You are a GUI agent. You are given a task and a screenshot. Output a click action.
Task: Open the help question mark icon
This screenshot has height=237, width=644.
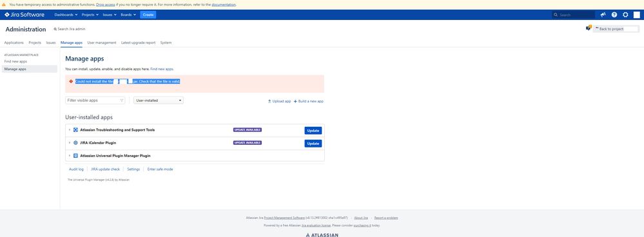(x=614, y=15)
